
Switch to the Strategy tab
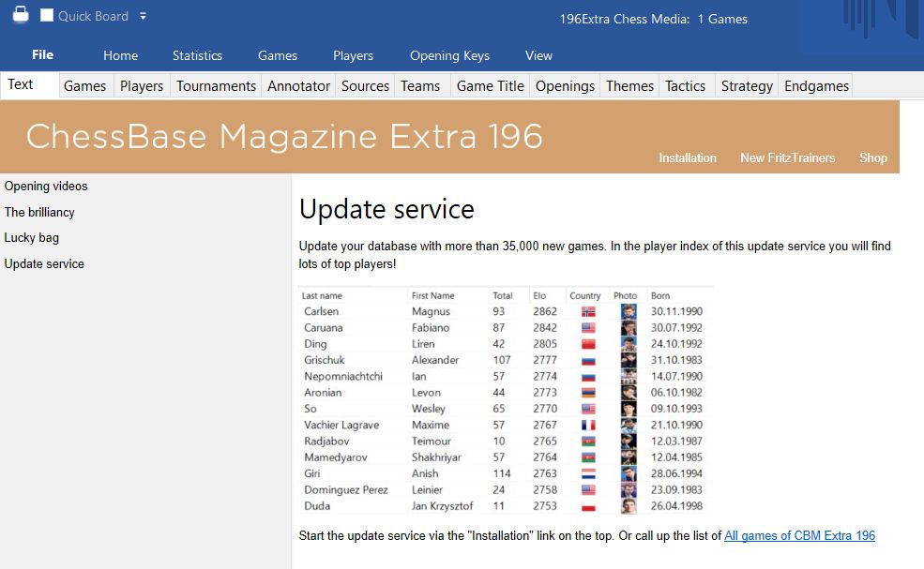(747, 86)
